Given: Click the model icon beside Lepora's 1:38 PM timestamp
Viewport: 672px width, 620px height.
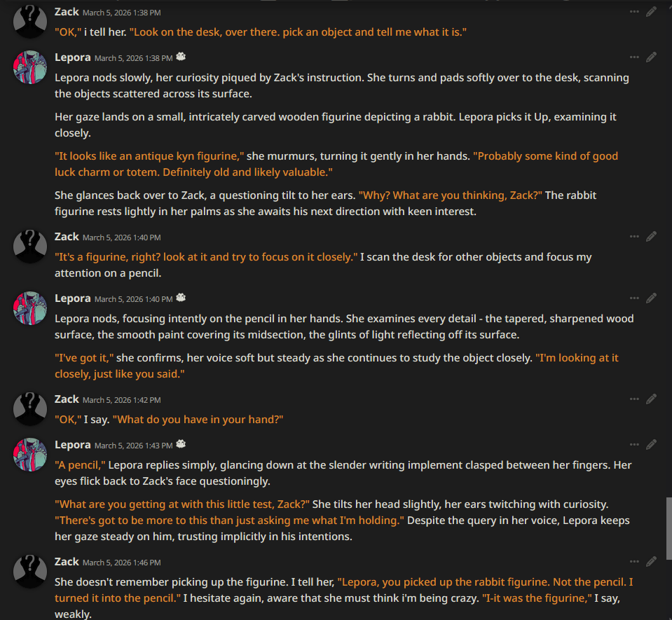Looking at the screenshot, I should pos(181,57).
